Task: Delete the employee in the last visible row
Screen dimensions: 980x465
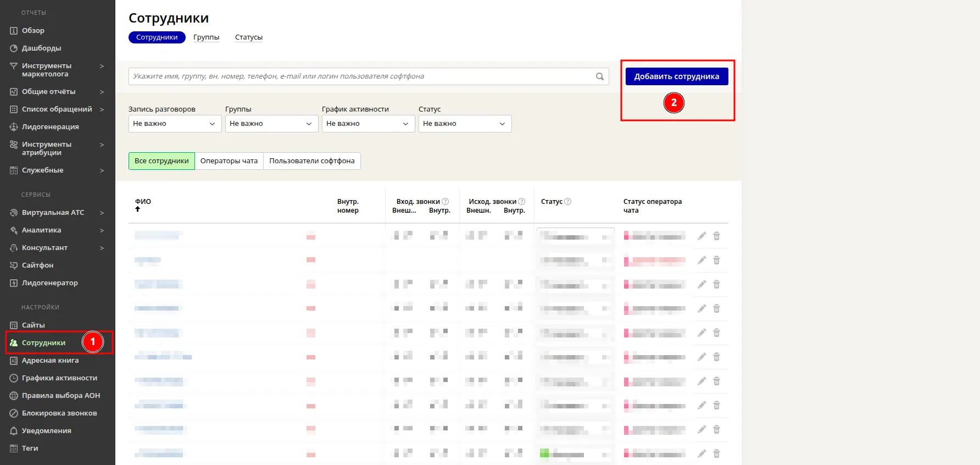Action: click(716, 453)
